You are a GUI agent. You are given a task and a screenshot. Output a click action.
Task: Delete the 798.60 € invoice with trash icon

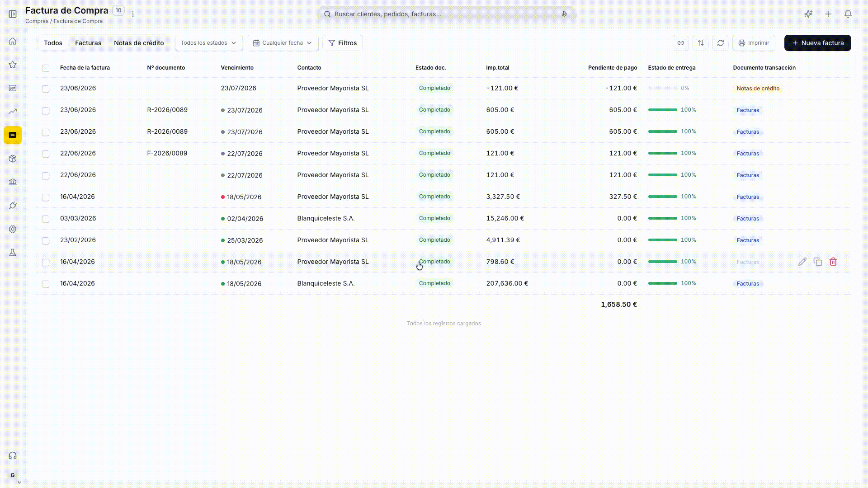pos(833,262)
